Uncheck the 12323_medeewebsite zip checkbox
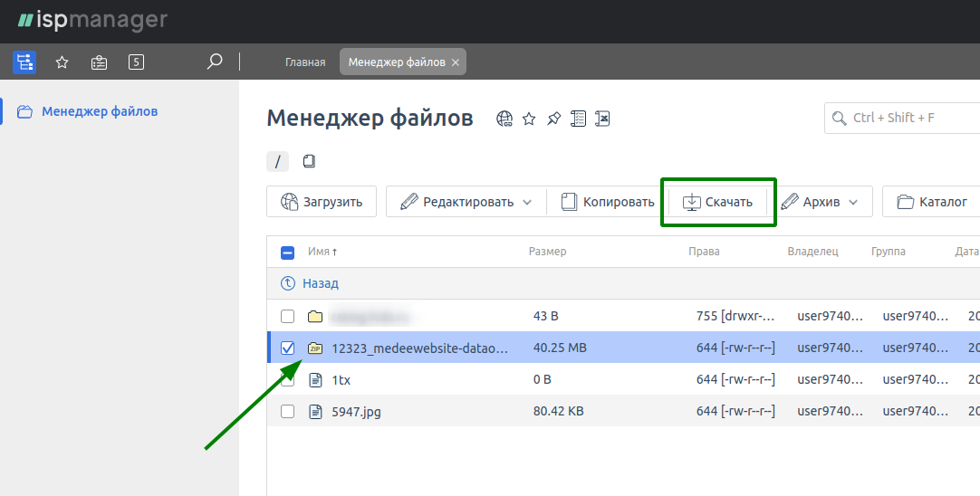The height and width of the screenshot is (496, 980). pos(287,348)
